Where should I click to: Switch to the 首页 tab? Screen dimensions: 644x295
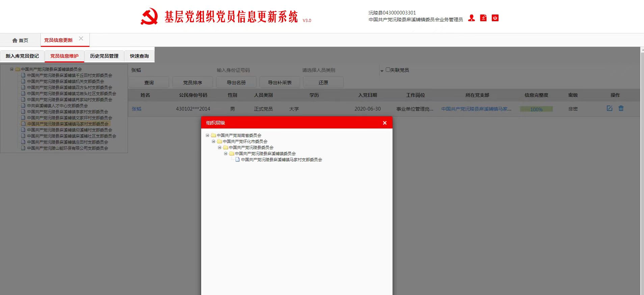(x=20, y=40)
